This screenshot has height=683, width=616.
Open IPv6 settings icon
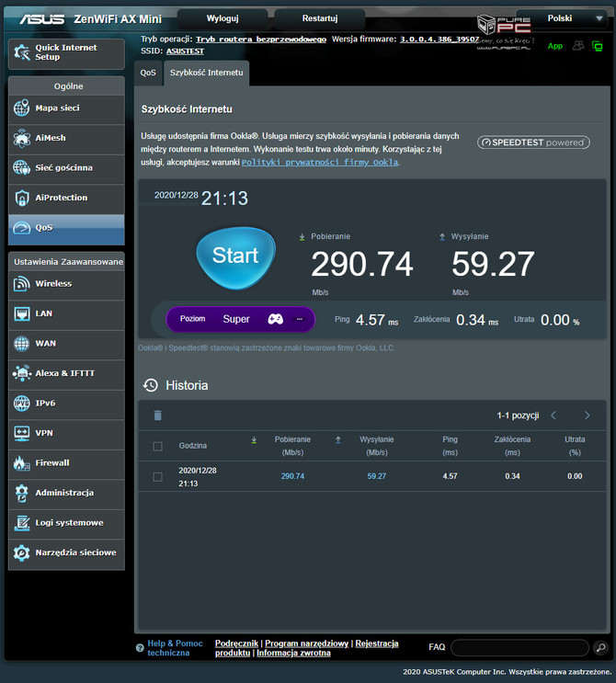tap(21, 404)
